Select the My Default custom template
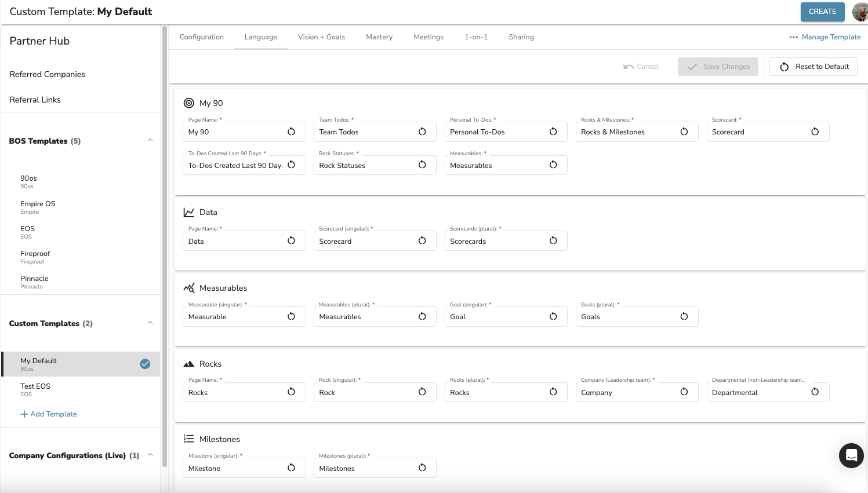This screenshot has width=868, height=493. [81, 364]
